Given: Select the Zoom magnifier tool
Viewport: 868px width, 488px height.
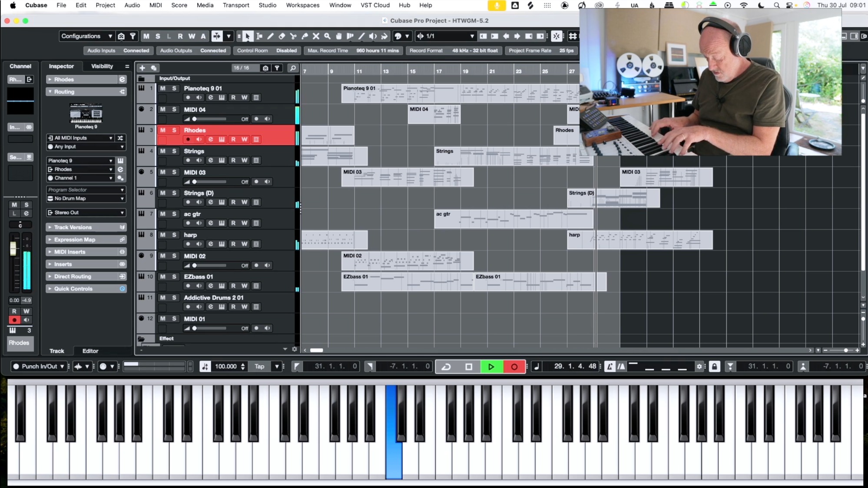Looking at the screenshot, I should (x=327, y=36).
